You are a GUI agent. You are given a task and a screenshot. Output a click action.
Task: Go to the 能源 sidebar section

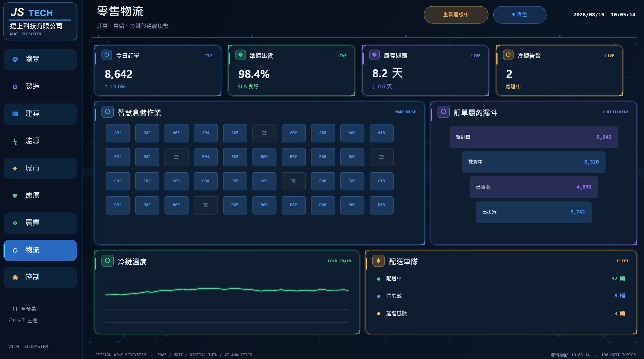(40, 141)
